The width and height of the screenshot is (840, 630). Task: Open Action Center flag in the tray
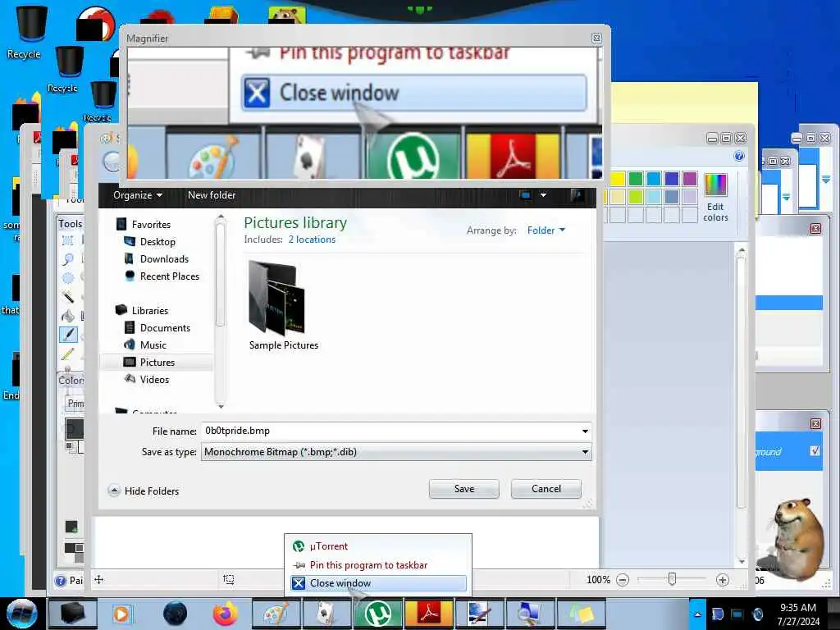[717, 614]
